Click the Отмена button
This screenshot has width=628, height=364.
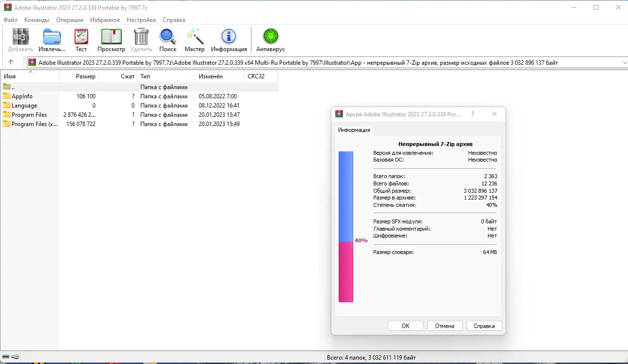click(445, 326)
